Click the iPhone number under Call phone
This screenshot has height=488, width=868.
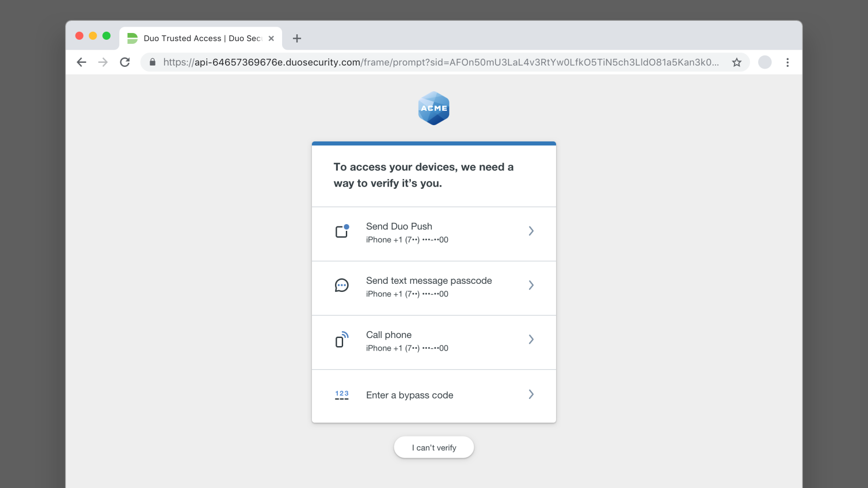click(x=407, y=348)
